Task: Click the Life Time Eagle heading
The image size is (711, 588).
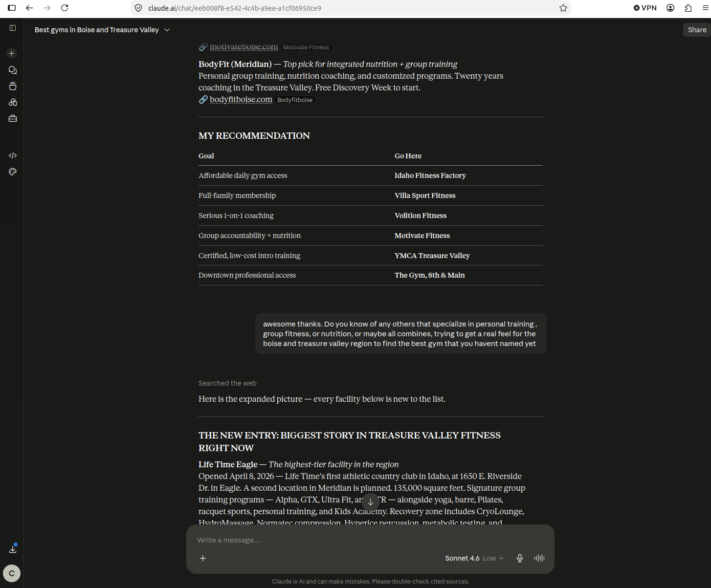Action: [x=228, y=464]
